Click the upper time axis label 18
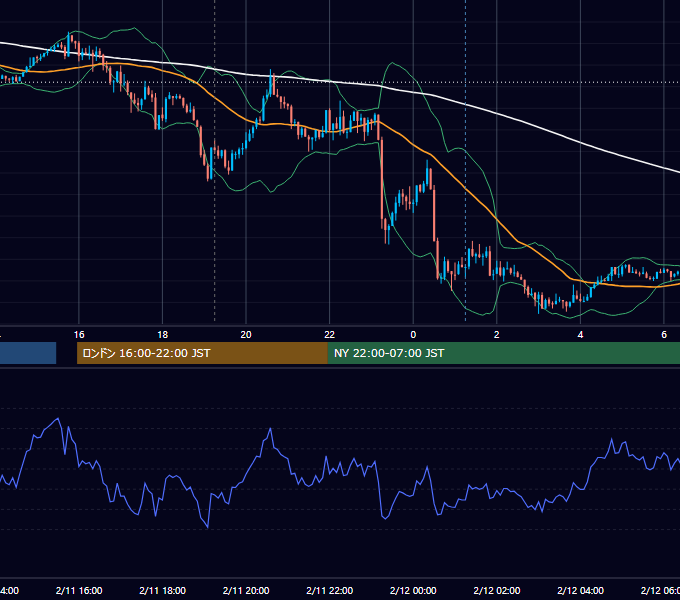This screenshot has height=600, width=680. (x=163, y=335)
